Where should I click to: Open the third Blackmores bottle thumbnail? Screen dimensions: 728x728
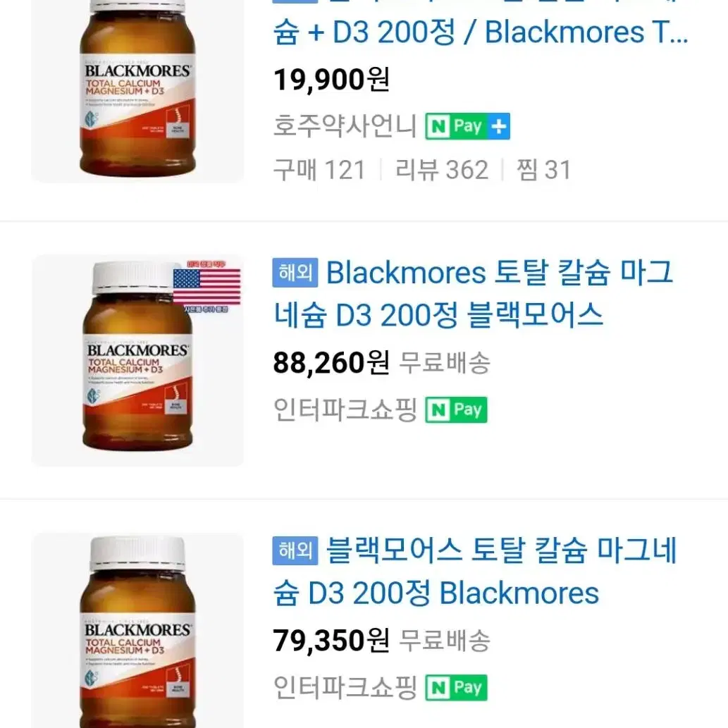[x=137, y=631]
